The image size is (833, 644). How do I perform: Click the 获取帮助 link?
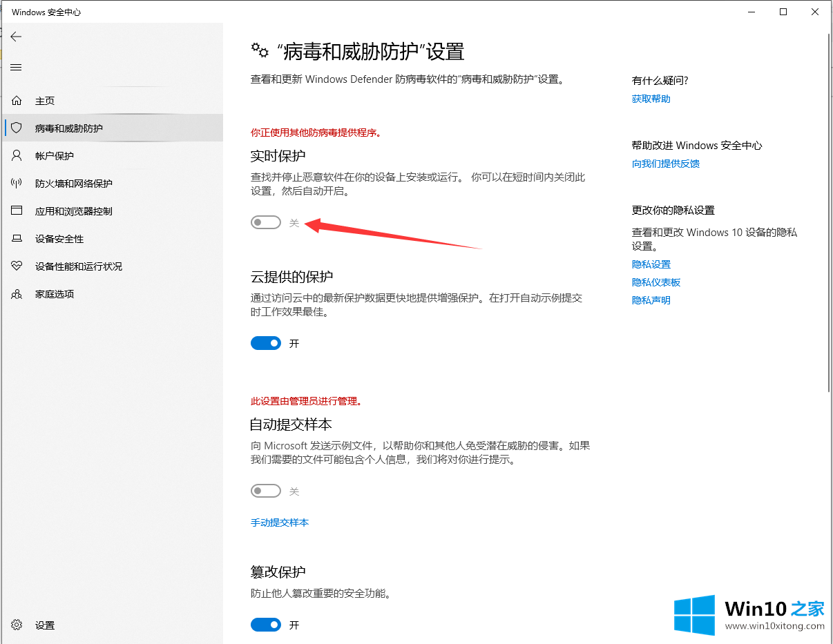click(x=651, y=99)
